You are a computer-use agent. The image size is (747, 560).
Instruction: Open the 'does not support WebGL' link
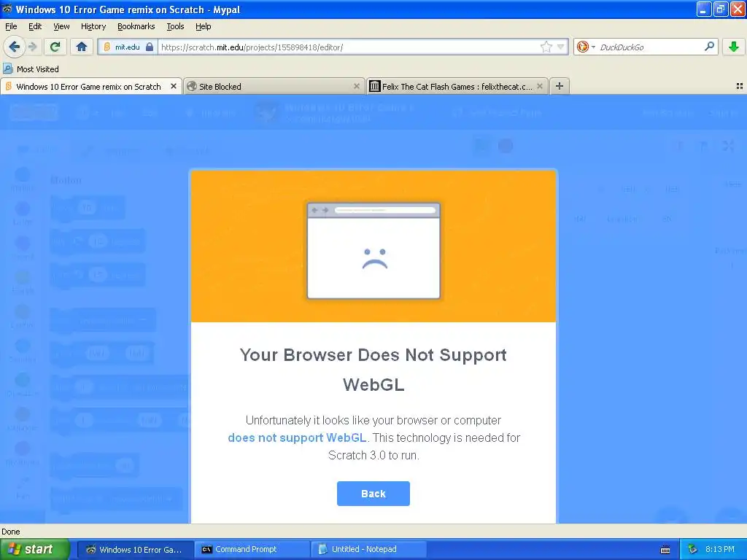pyautogui.click(x=297, y=437)
